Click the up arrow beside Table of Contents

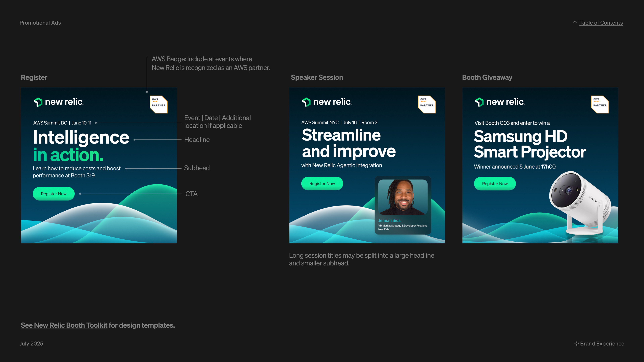[x=575, y=23]
